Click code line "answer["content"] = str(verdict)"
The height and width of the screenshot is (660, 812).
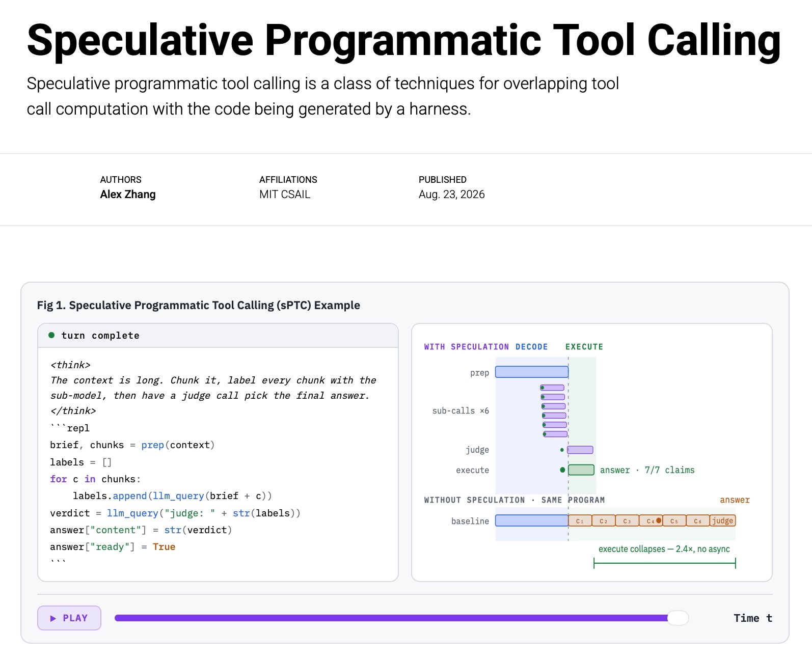[141, 530]
